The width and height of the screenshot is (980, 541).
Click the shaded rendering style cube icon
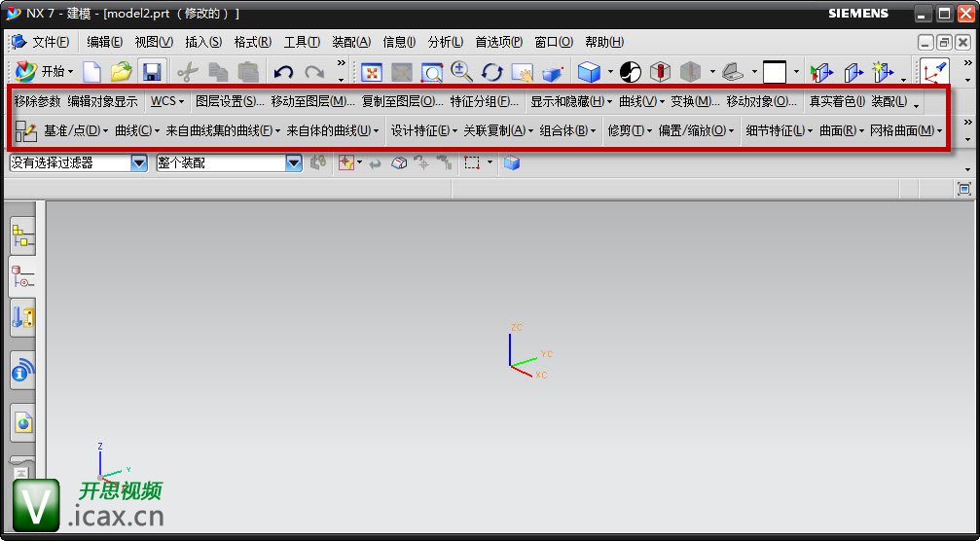(588, 72)
